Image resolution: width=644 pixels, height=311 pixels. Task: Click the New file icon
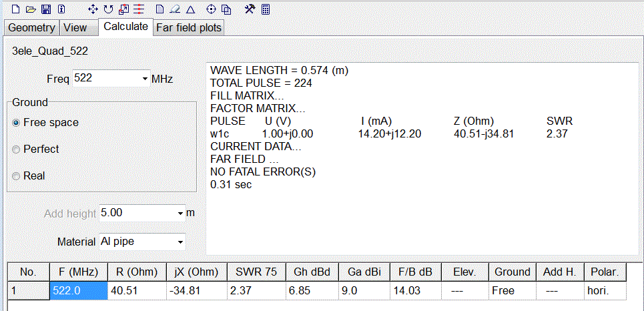(x=16, y=9)
